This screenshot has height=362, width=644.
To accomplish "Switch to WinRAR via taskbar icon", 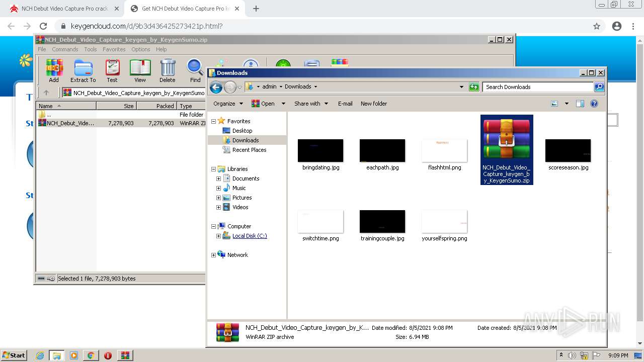I will coord(125,355).
